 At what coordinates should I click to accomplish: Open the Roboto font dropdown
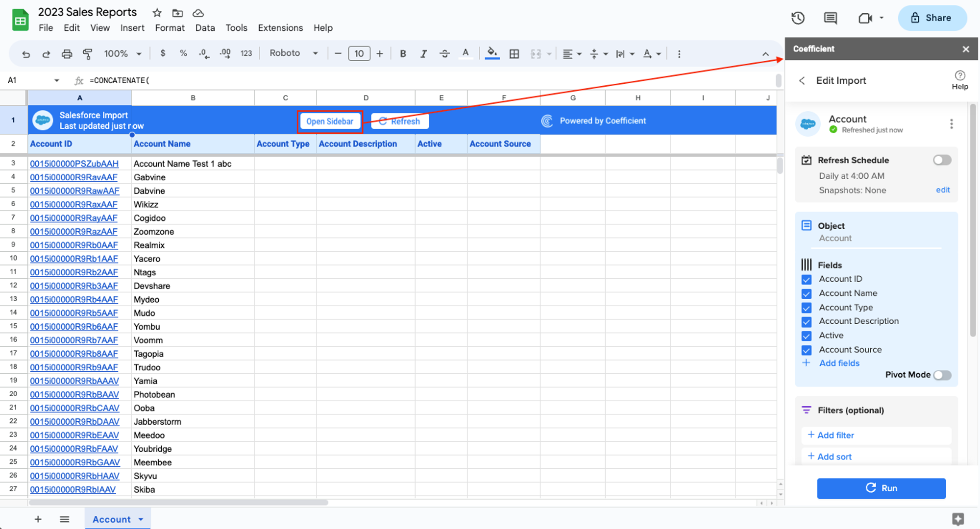pyautogui.click(x=294, y=53)
